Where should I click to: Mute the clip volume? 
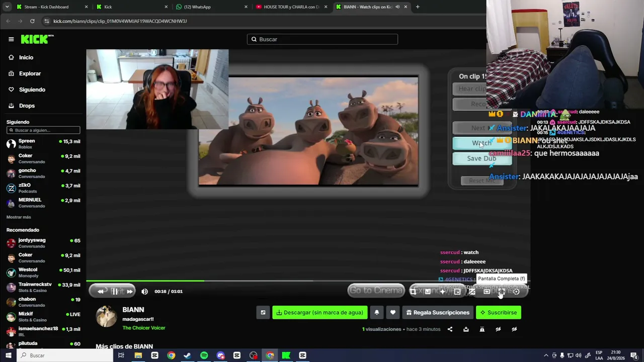tap(145, 291)
